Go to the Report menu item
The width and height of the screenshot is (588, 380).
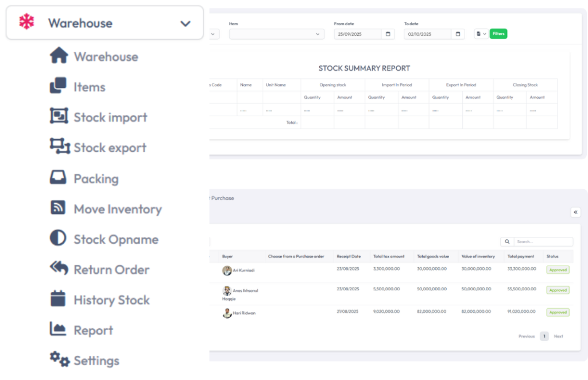[x=93, y=330]
